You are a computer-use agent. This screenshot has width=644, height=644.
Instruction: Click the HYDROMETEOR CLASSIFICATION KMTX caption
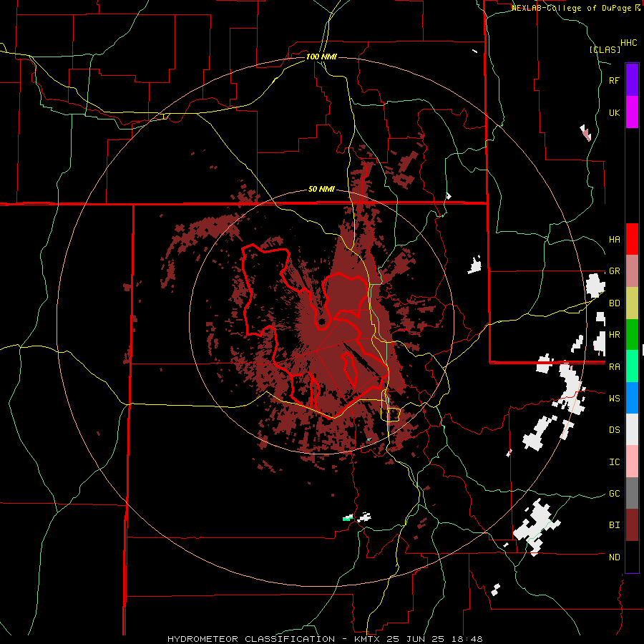point(325,639)
